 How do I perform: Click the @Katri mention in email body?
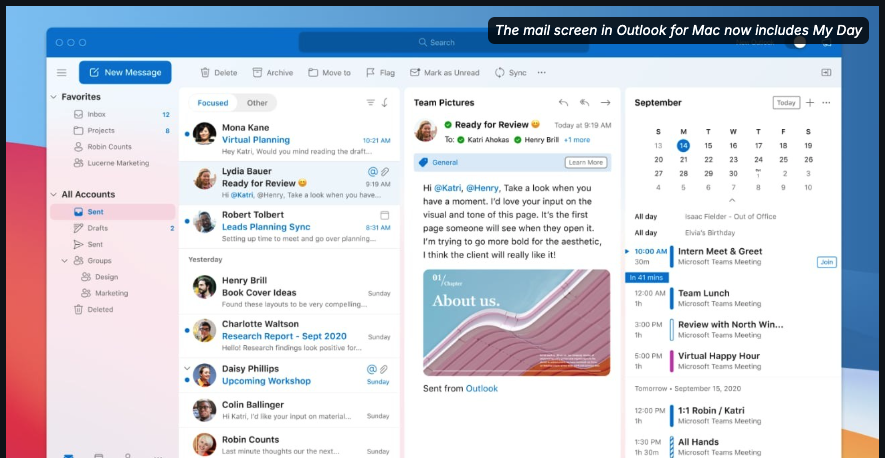pyautogui.click(x=449, y=188)
